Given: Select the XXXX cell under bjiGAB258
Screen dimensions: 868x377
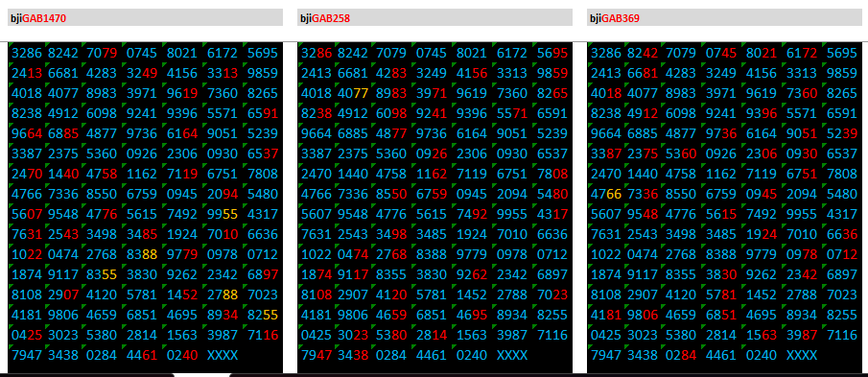Looking at the screenshot, I should coord(512,355).
